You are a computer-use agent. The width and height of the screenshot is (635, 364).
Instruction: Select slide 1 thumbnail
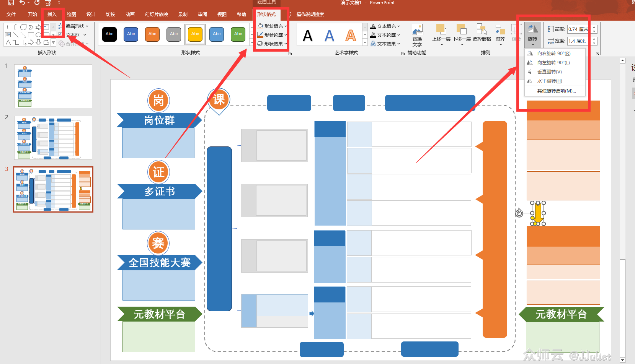(x=53, y=86)
